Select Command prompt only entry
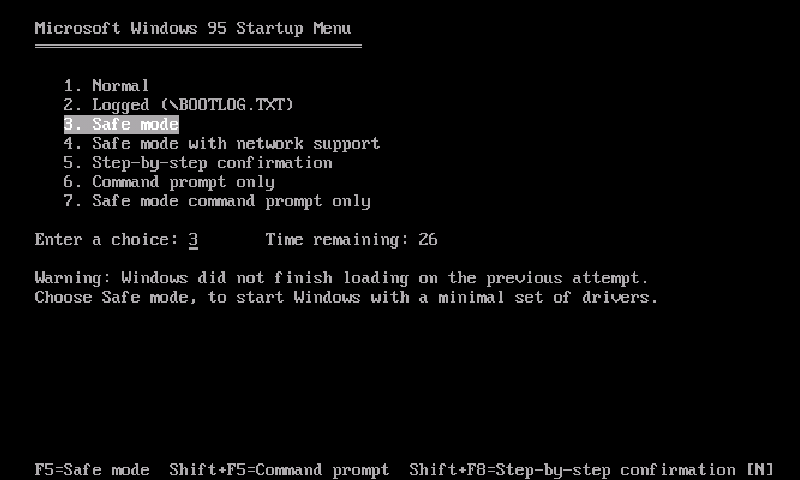The height and width of the screenshot is (480, 800). click(169, 182)
